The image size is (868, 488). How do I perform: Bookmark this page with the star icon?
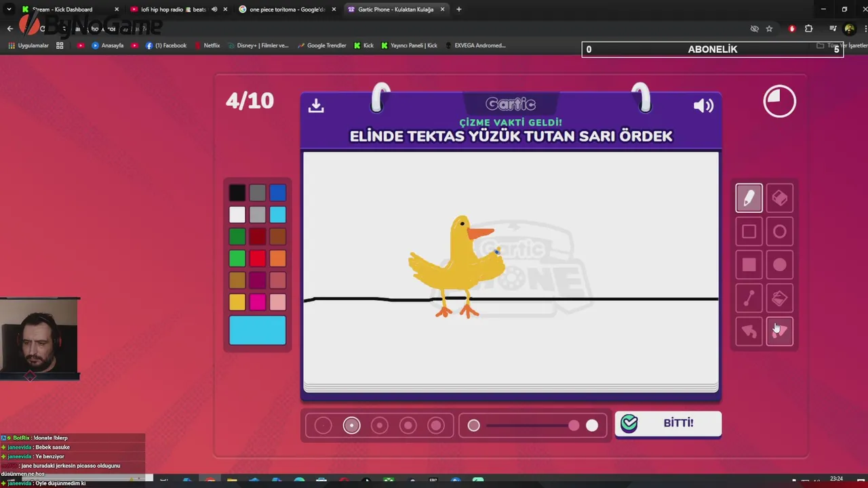tap(769, 28)
